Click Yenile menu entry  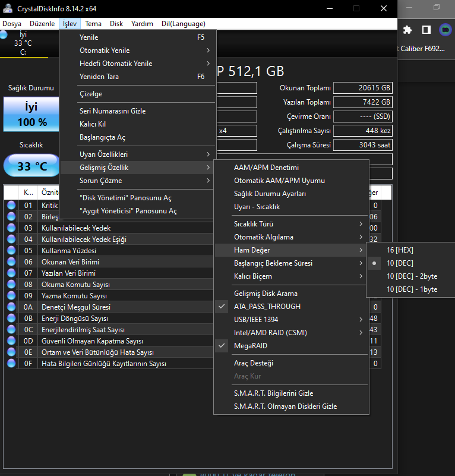coord(138,37)
